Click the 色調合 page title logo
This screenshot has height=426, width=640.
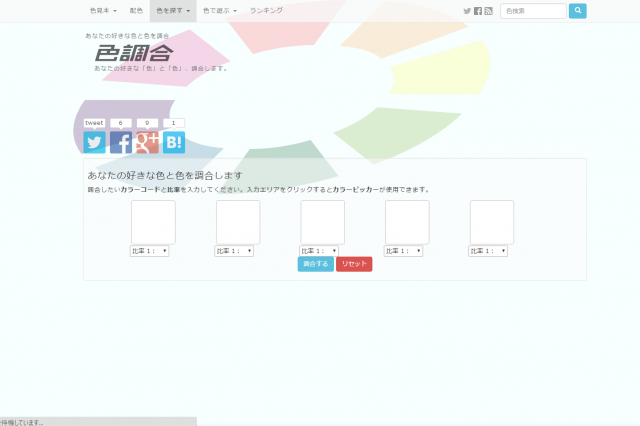pyautogui.click(x=134, y=53)
